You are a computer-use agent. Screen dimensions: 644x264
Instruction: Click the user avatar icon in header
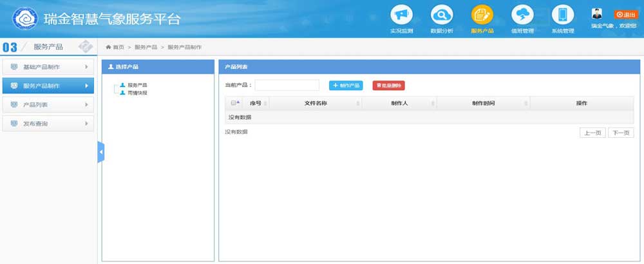(596, 14)
